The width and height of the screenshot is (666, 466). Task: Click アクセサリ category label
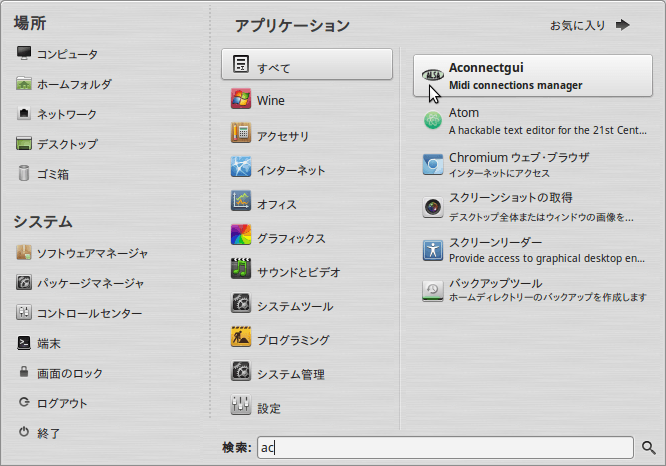pos(283,137)
